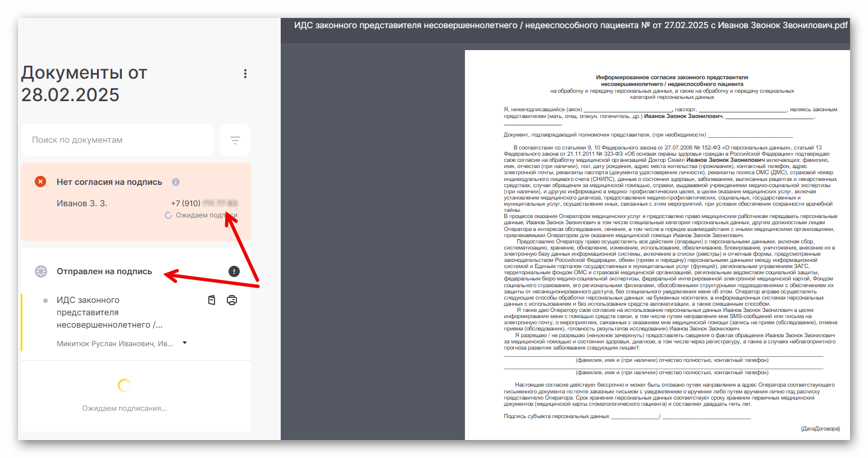Click the Ожидаем подписания... status label
This screenshot has height=458, width=868.
point(125,409)
